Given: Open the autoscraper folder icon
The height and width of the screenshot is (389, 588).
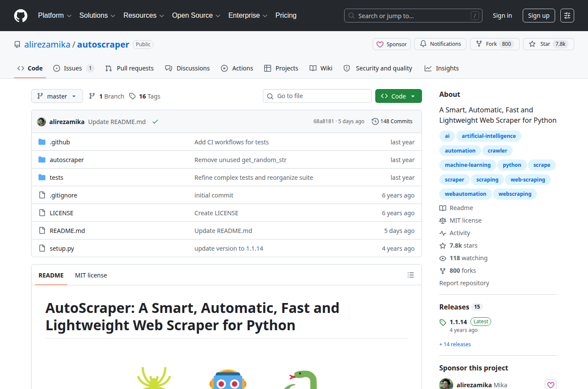Looking at the screenshot, I should pos(42,160).
